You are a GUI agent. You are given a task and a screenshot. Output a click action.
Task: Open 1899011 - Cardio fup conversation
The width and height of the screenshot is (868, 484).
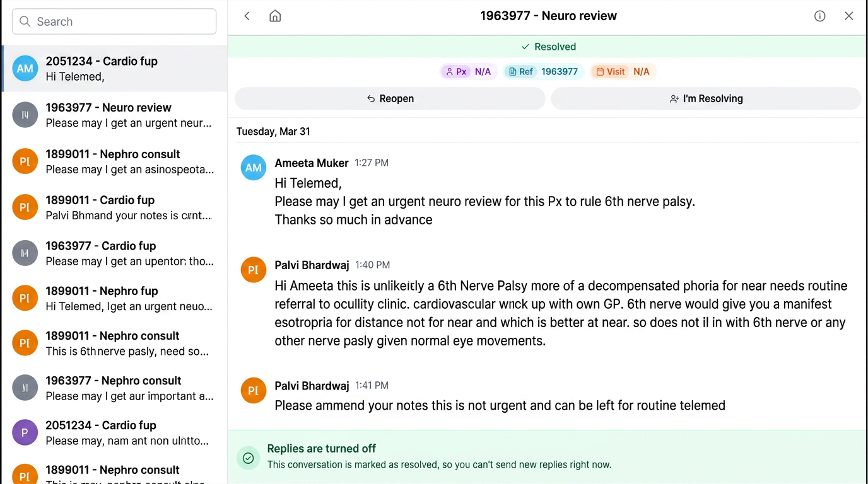[x=114, y=207]
